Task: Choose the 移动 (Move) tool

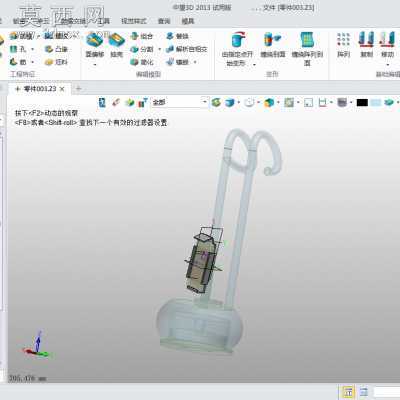Action: pyautogui.click(x=387, y=45)
